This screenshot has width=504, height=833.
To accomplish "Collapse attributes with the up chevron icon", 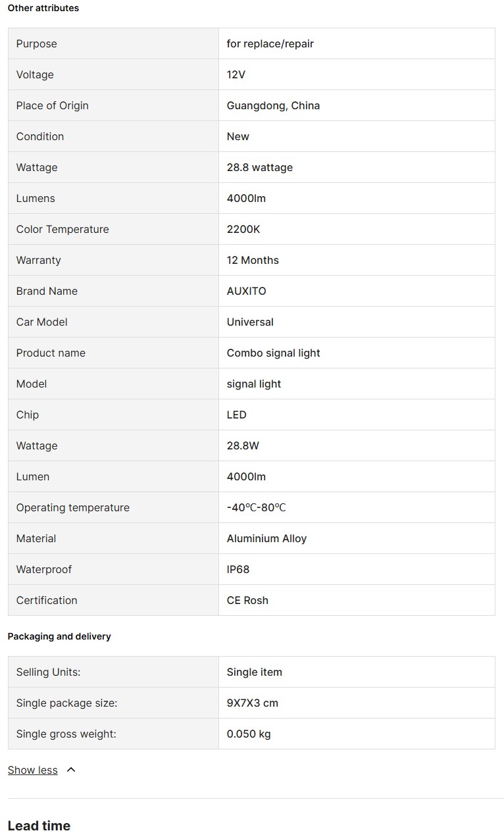I will (71, 770).
